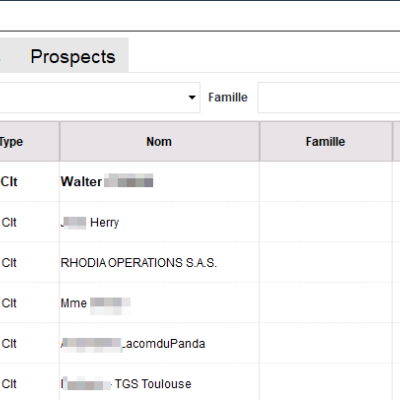Sort by the Nom column header
Viewport: 400px width, 400px height.
tap(159, 142)
